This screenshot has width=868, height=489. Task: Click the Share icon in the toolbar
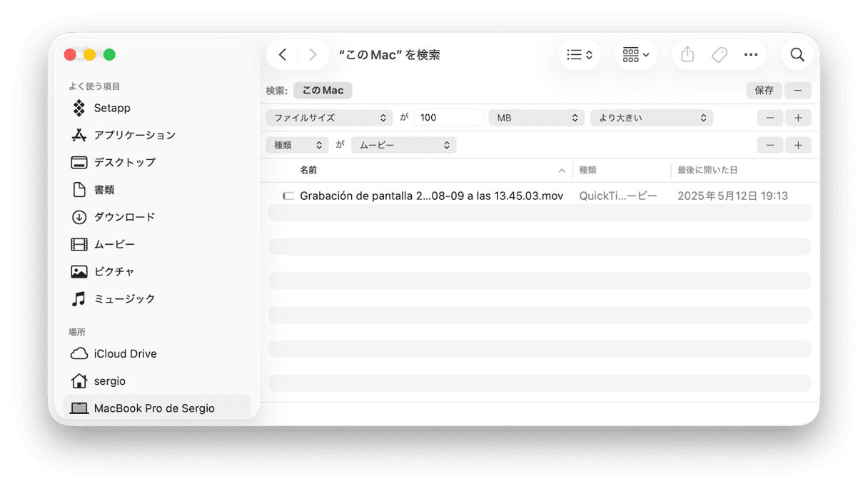click(x=687, y=54)
